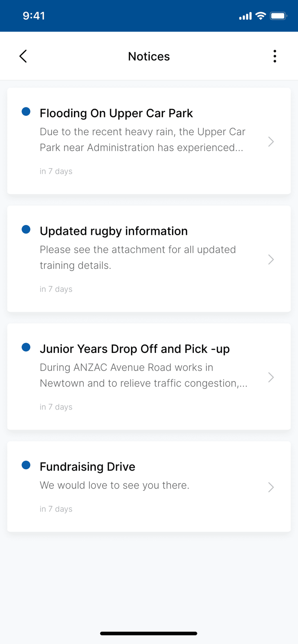Tap the Wi-Fi icon in status bar
Screen dimensions: 298x644
point(261,15)
